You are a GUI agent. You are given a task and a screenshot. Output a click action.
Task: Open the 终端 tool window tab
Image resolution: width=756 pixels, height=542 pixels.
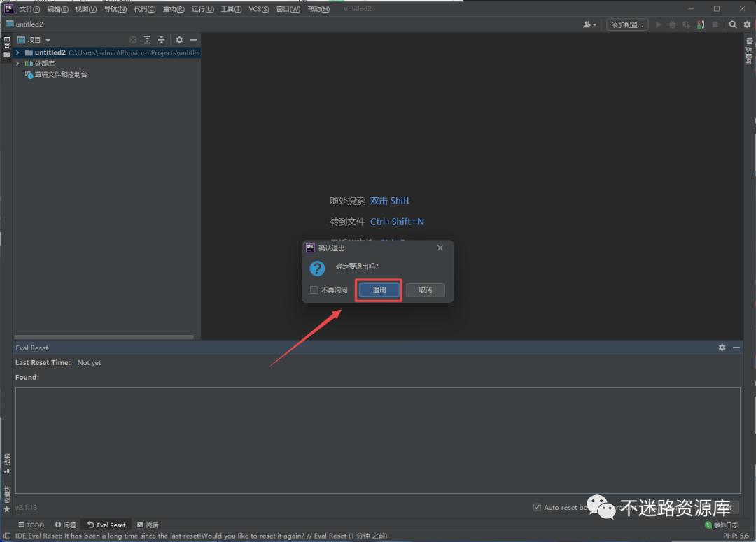point(148,525)
